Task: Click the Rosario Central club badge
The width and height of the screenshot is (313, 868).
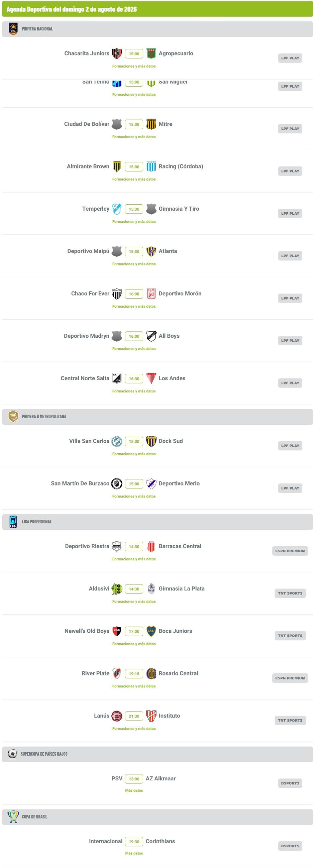Action: point(151,674)
